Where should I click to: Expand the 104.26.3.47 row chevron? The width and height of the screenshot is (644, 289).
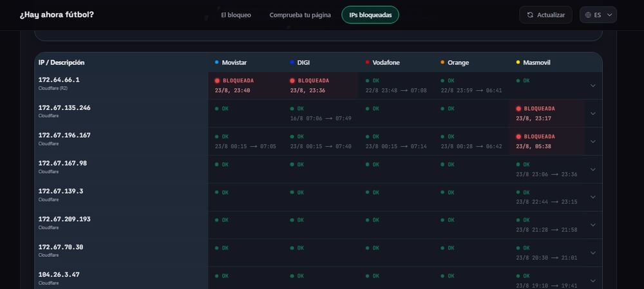592,281
